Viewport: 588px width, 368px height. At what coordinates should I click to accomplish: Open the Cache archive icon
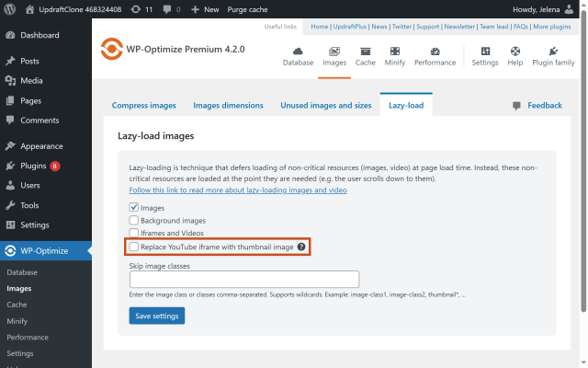[366, 52]
